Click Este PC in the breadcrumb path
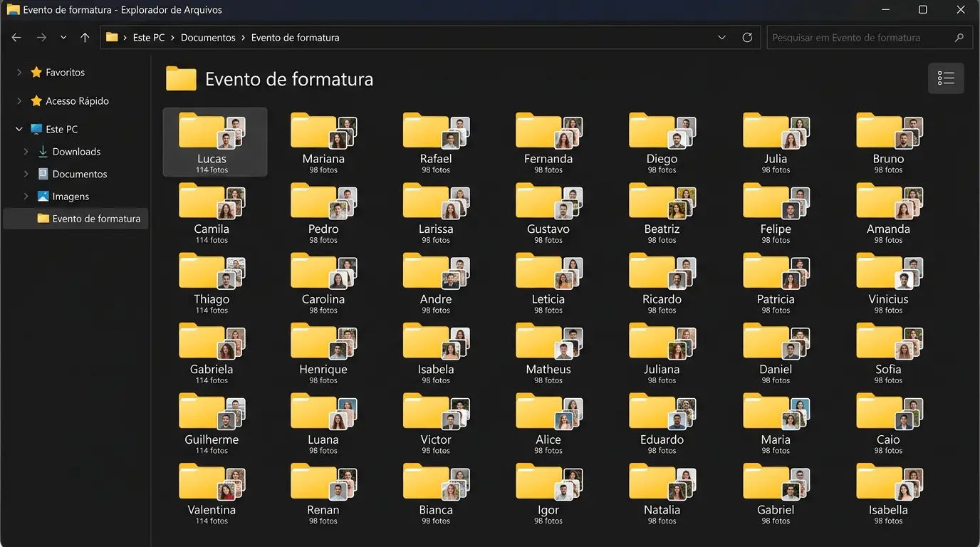Screen dimensions: 980x547 [149, 38]
